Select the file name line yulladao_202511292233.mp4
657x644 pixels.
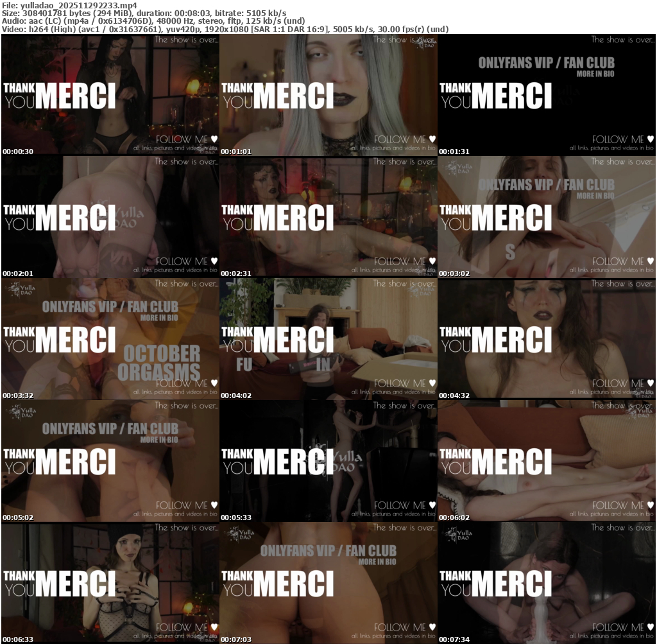69,5
